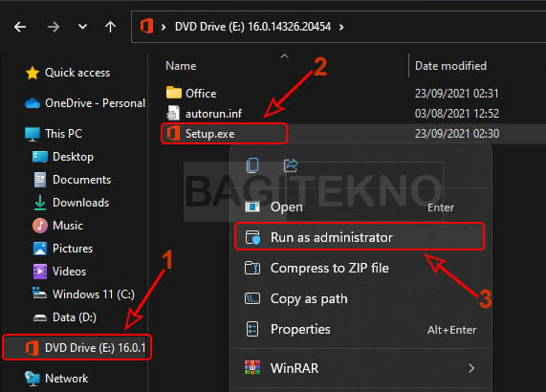Click the OneDrive cloud icon

[33, 103]
